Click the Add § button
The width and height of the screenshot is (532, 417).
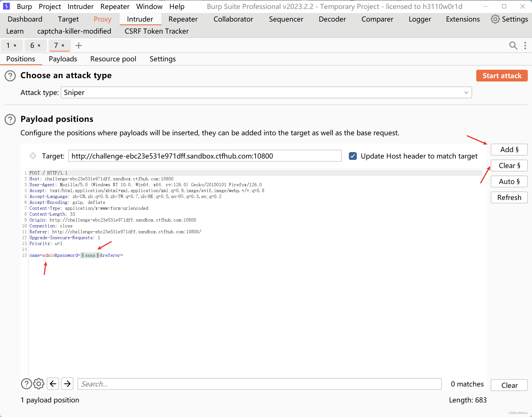point(509,150)
